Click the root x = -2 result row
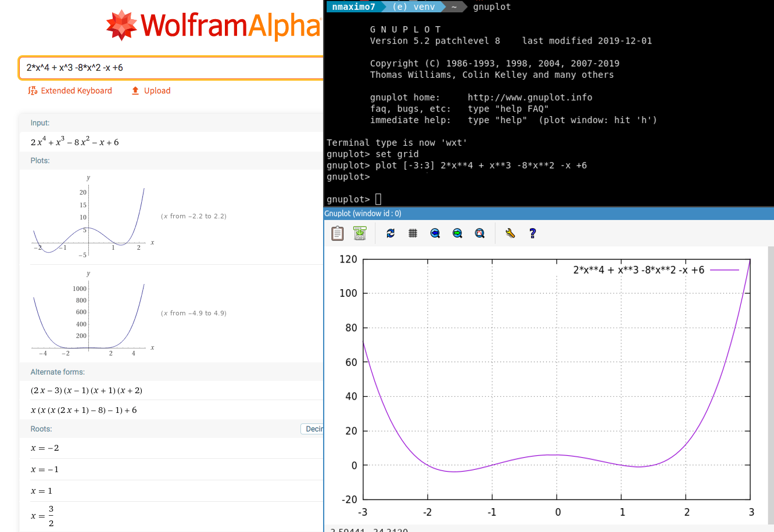Image resolution: width=774 pixels, height=532 pixels. point(44,448)
